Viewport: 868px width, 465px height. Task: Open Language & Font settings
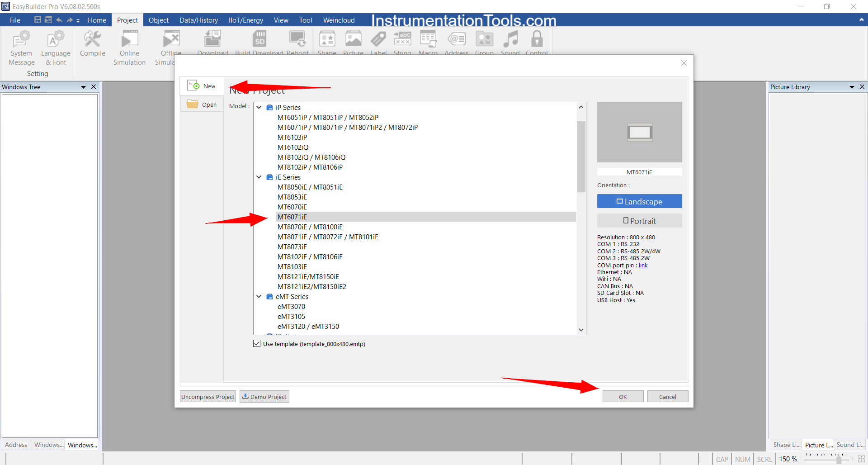(56, 48)
